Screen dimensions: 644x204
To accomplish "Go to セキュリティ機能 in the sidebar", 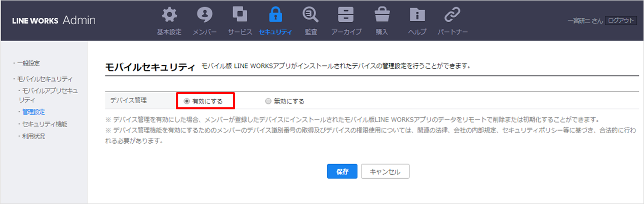I will pyautogui.click(x=45, y=124).
